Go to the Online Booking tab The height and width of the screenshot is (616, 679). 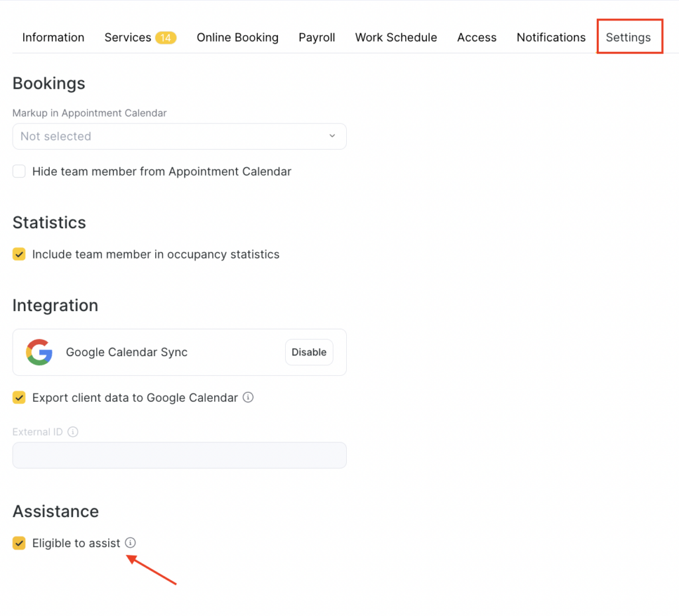click(x=237, y=38)
